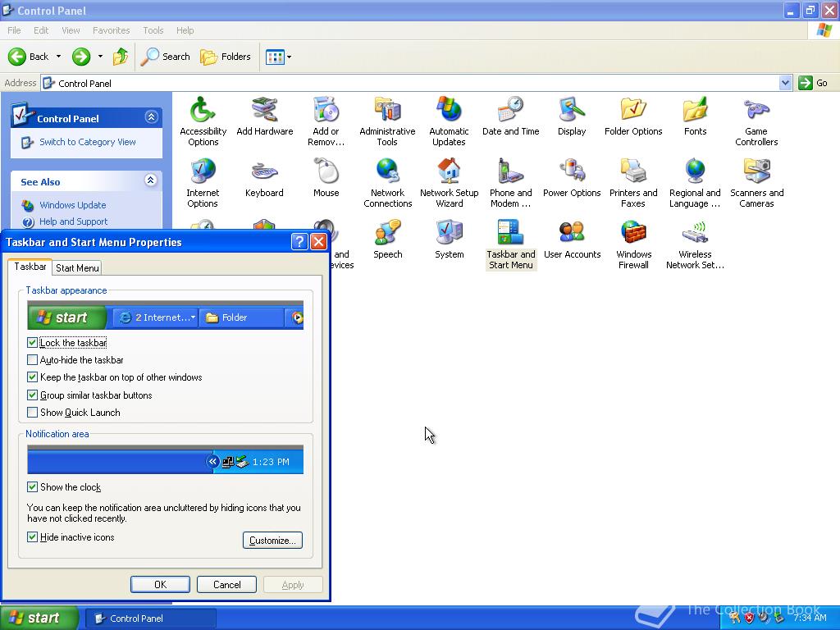
Task: Click the Up folder toolbar icon
Action: tap(121, 57)
